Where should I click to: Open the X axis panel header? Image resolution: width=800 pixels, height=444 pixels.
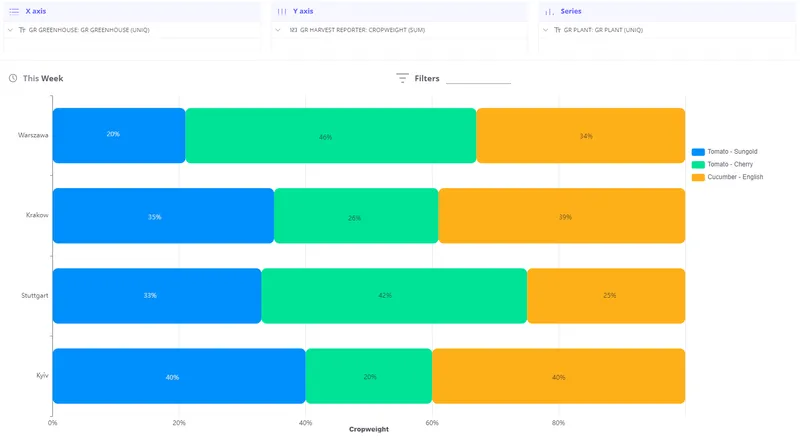132,11
